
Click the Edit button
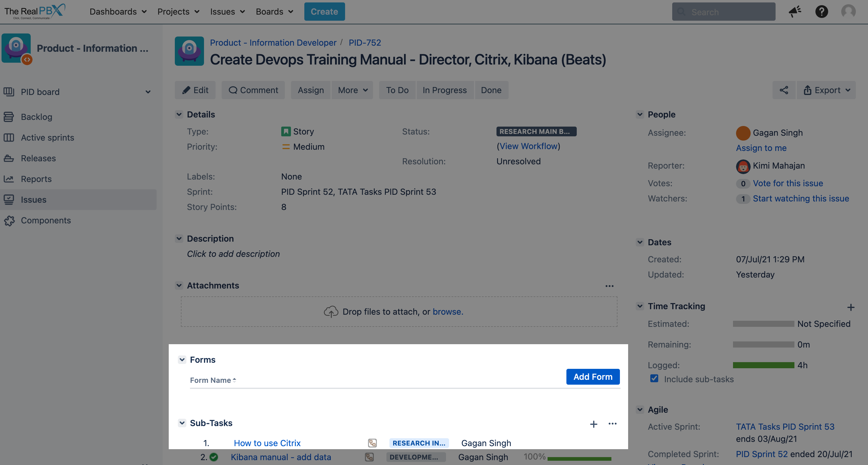tap(195, 90)
